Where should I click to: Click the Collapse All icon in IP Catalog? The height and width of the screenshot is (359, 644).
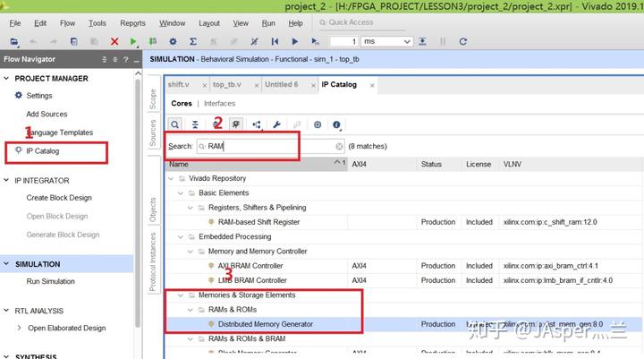[195, 124]
